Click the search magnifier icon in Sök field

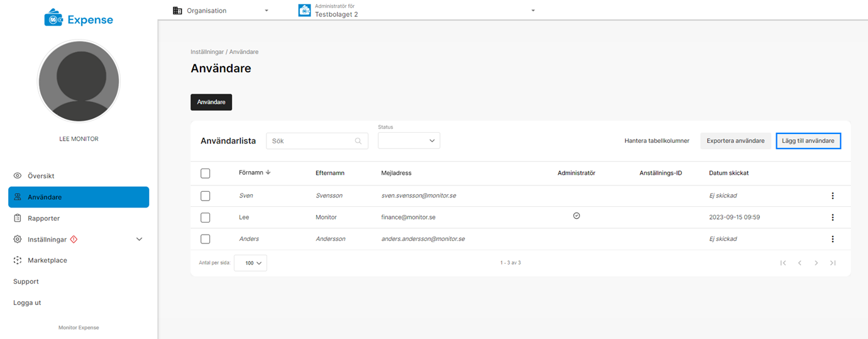359,141
